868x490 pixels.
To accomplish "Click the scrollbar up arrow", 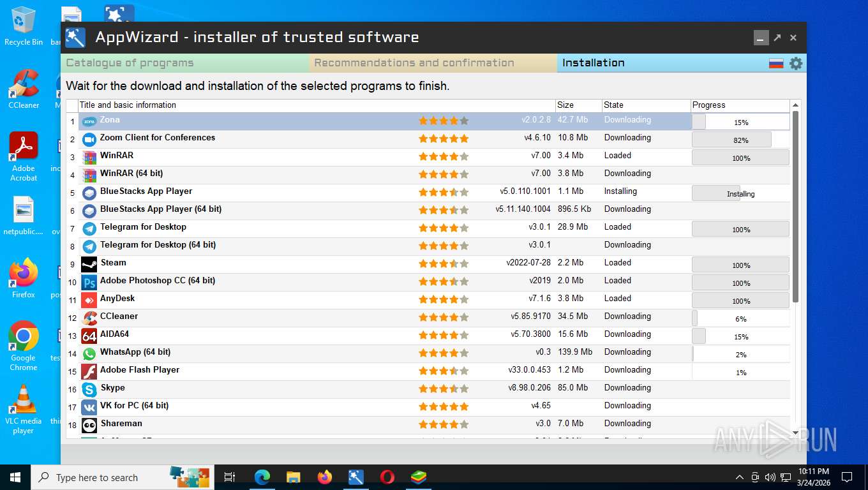I will pos(795,105).
